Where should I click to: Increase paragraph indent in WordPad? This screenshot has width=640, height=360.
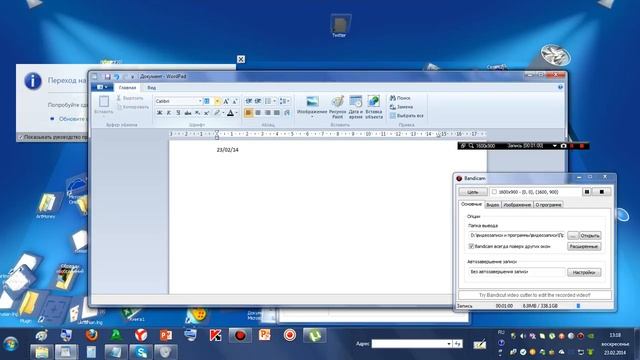pyautogui.click(x=258, y=101)
